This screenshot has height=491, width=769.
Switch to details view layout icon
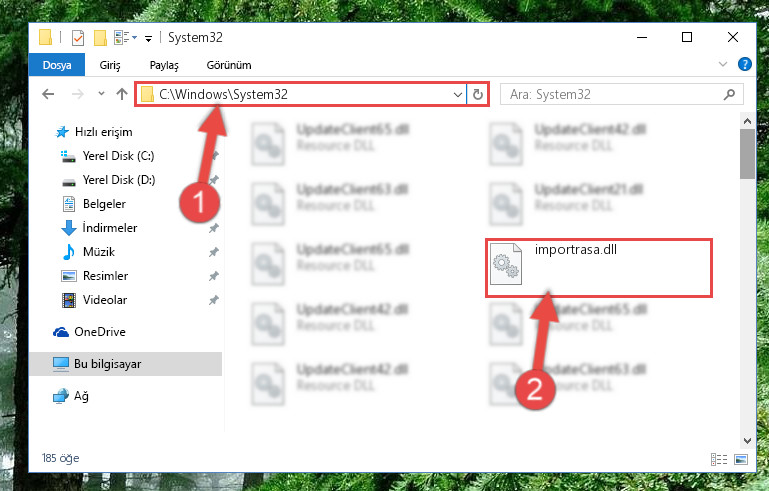point(719,459)
